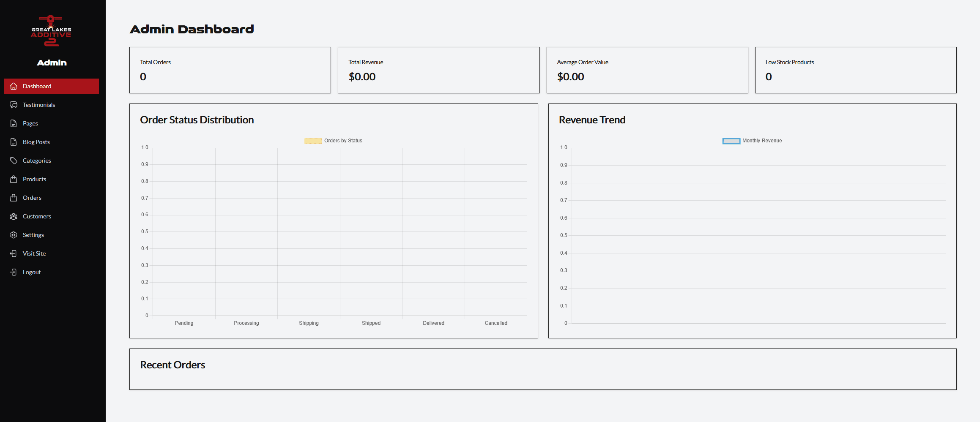Click the Great Lakes Additive logo

51,30
